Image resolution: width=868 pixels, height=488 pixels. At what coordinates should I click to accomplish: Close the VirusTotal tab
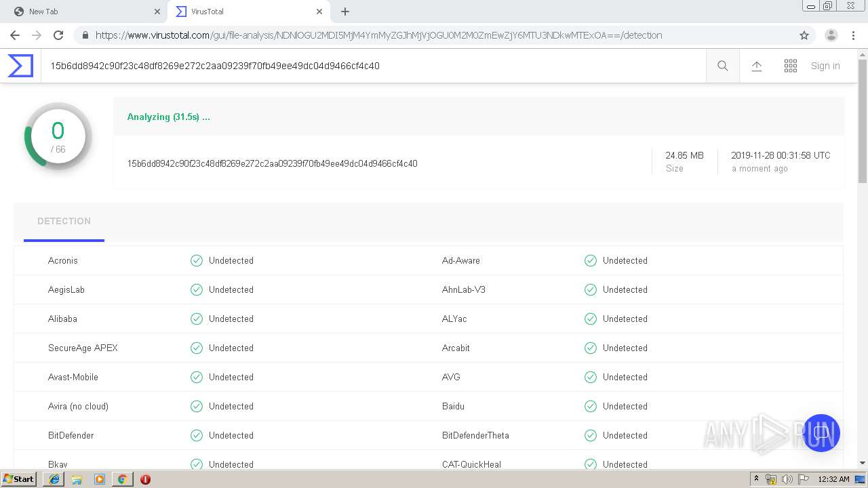pyautogui.click(x=319, y=12)
